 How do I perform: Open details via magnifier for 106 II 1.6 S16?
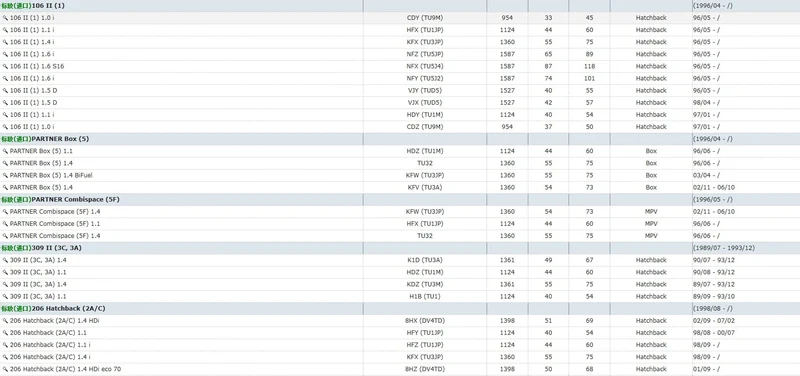(5, 66)
